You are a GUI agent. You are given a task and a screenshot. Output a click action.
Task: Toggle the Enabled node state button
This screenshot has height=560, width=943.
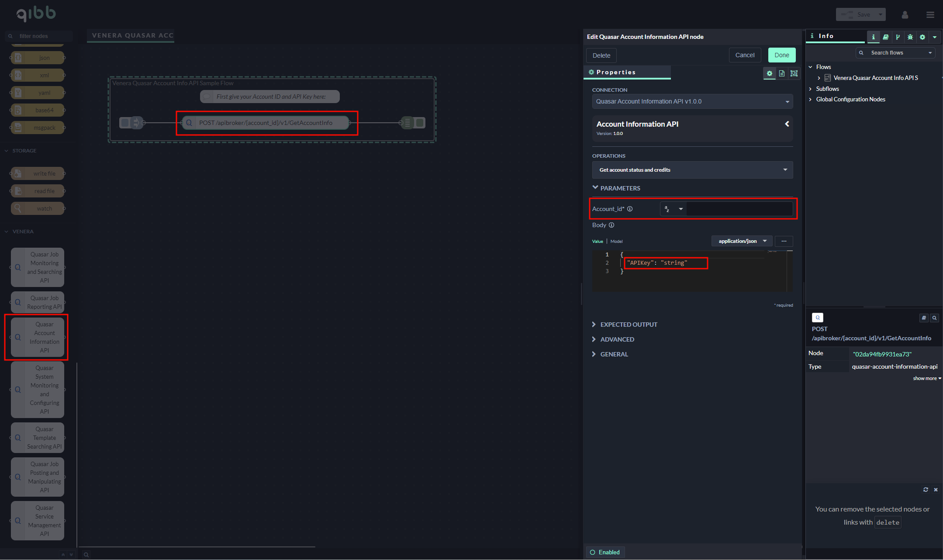[x=605, y=552]
